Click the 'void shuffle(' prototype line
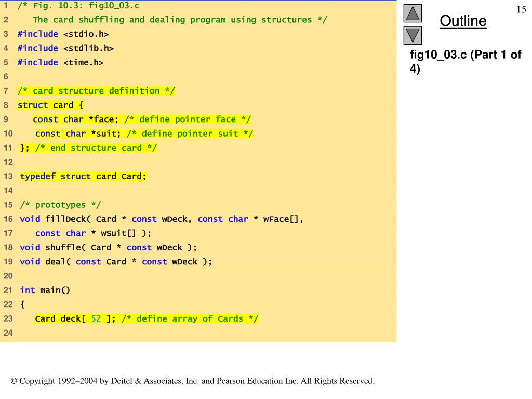This screenshot has width=532, height=399. click(x=108, y=248)
